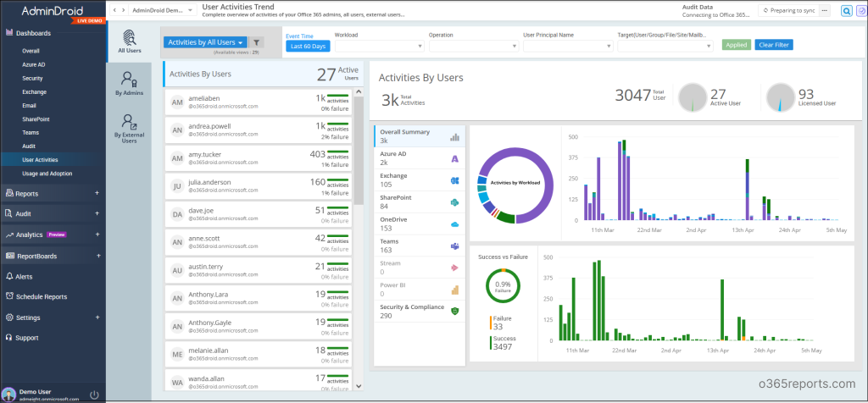Open the Schedule Reports link

(42, 297)
